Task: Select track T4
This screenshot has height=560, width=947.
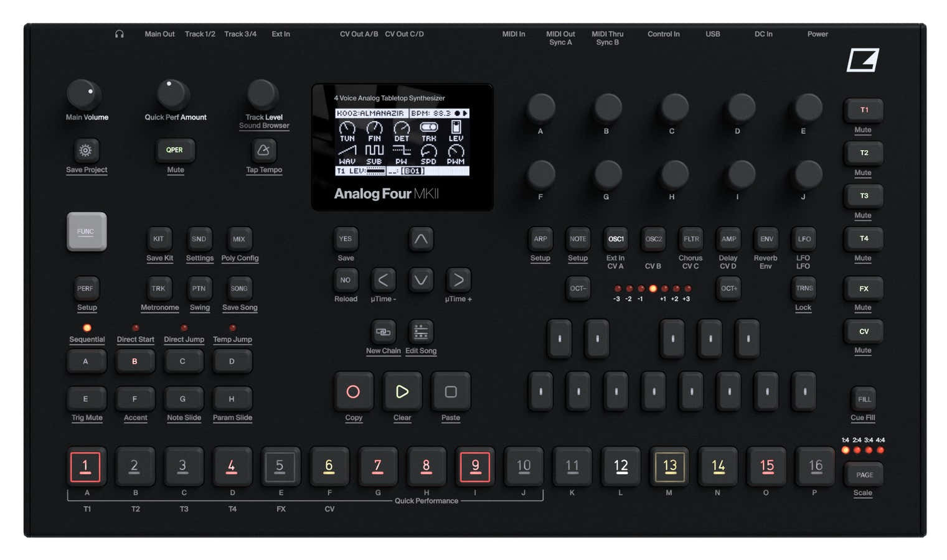Action: (x=864, y=239)
